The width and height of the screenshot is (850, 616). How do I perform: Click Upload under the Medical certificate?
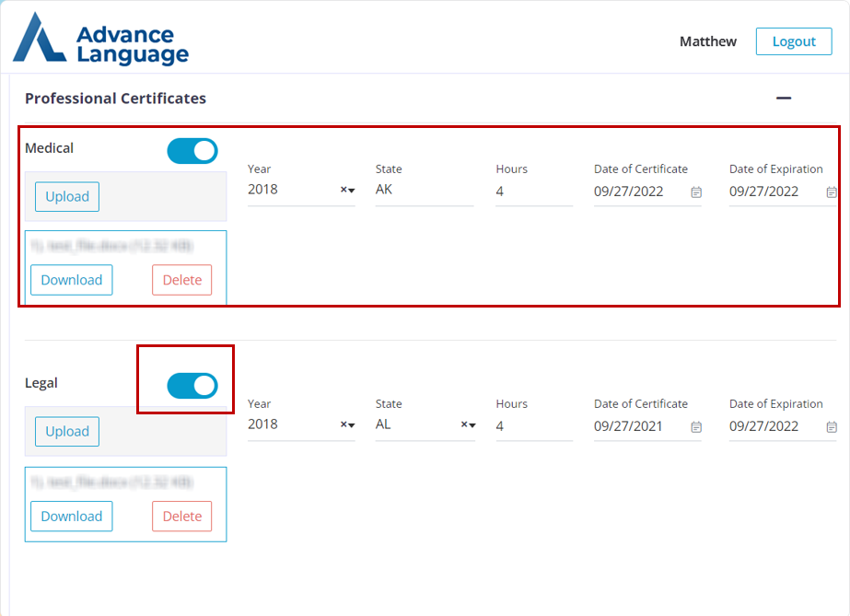point(67,196)
